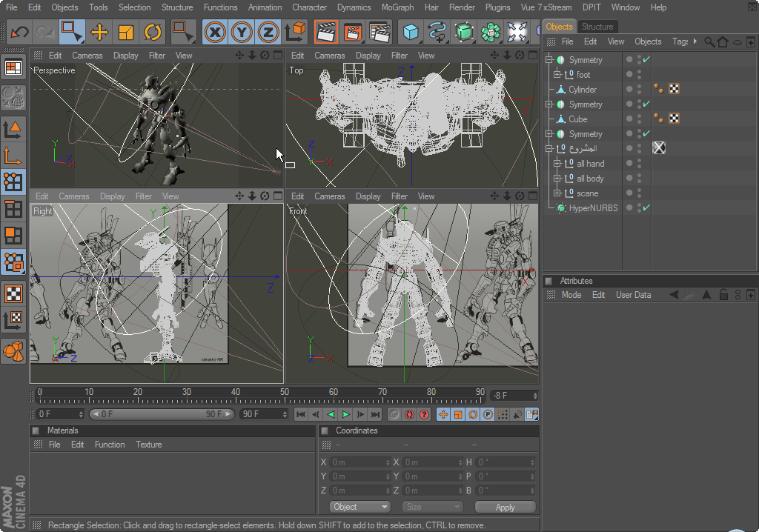The width and height of the screenshot is (759, 532).
Task: Open Materials Function menu
Action: point(110,445)
